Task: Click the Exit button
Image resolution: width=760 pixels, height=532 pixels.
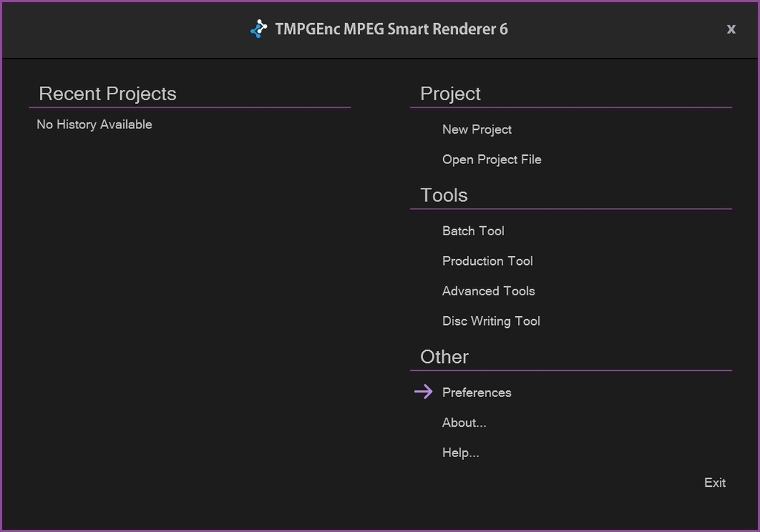Action: 715,482
